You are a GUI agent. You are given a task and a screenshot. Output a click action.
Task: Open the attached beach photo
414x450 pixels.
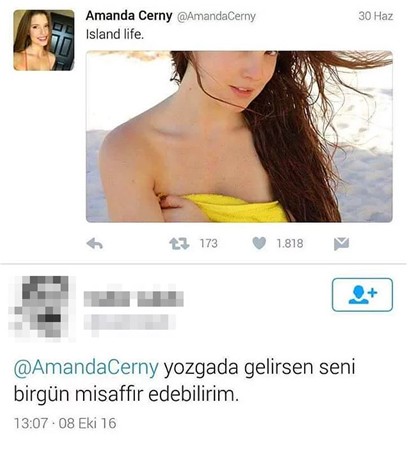point(239,136)
